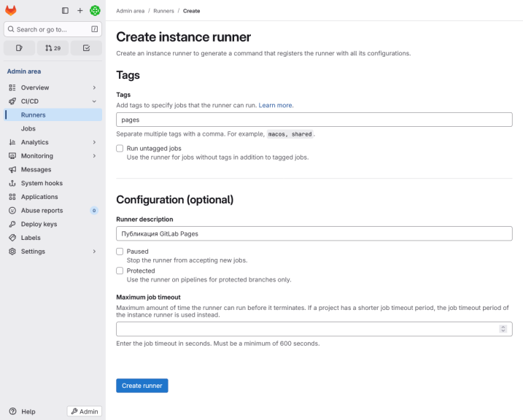The image size is (523, 420).
Task: Open assigned issues icon button
Action: [19, 48]
